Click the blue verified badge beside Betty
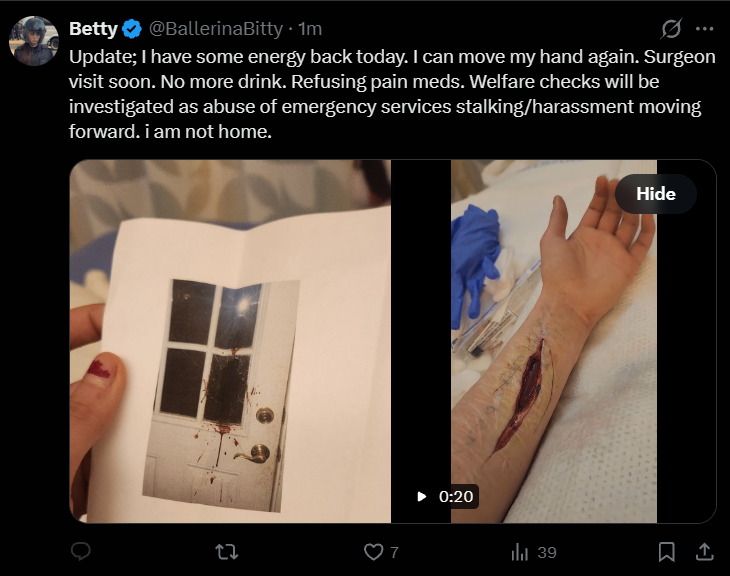 coord(132,29)
